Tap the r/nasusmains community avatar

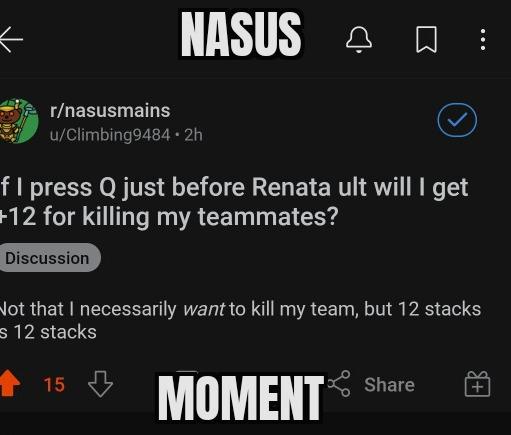click(18, 121)
